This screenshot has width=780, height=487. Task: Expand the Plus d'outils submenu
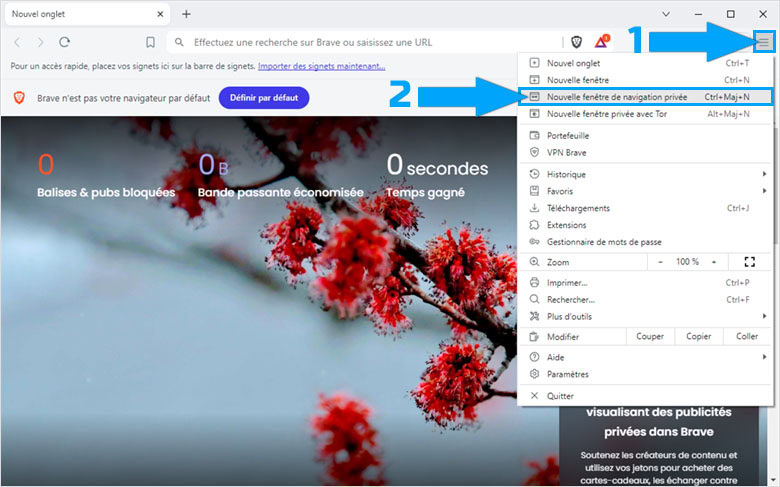coord(645,317)
